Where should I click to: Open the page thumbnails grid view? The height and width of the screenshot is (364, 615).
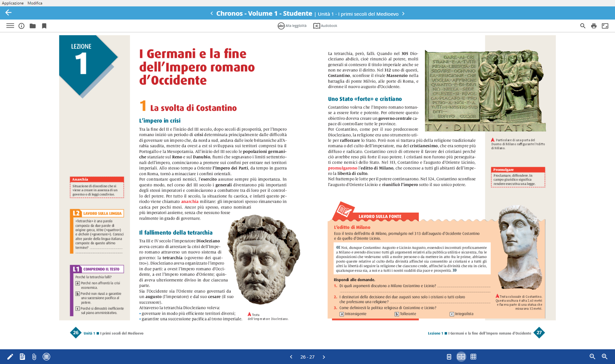[x=473, y=357]
